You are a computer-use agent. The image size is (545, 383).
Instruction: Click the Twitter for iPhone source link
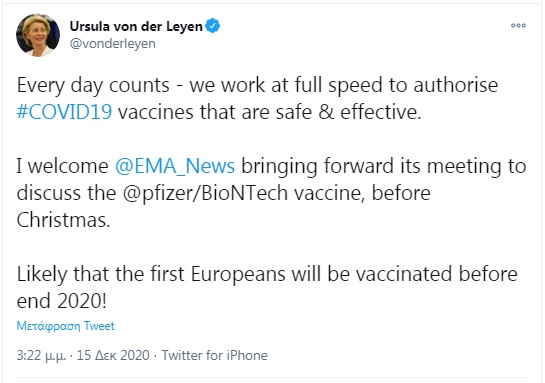click(214, 356)
